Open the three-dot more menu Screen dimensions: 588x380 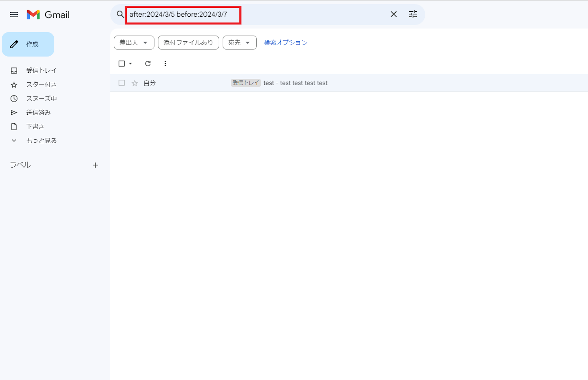[x=165, y=63]
